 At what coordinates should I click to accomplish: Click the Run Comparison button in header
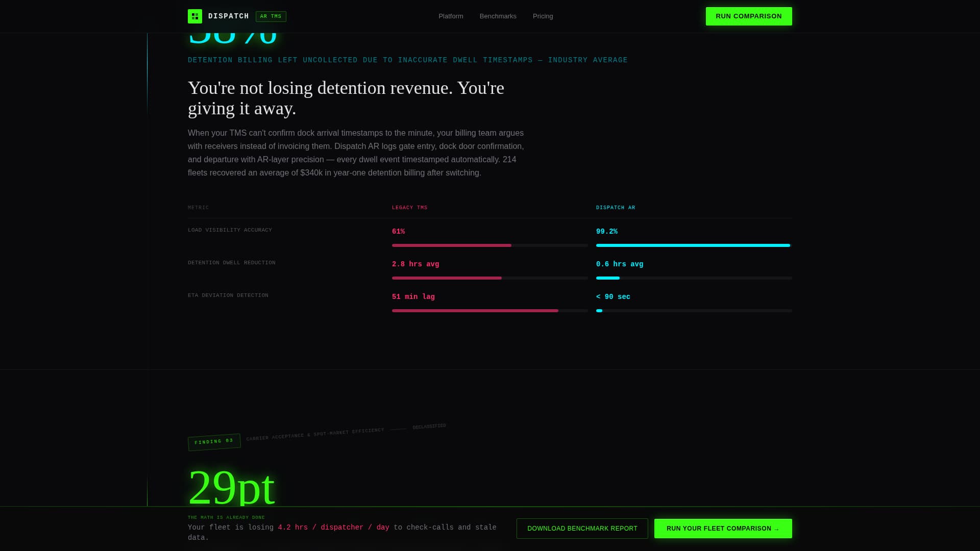tap(749, 16)
